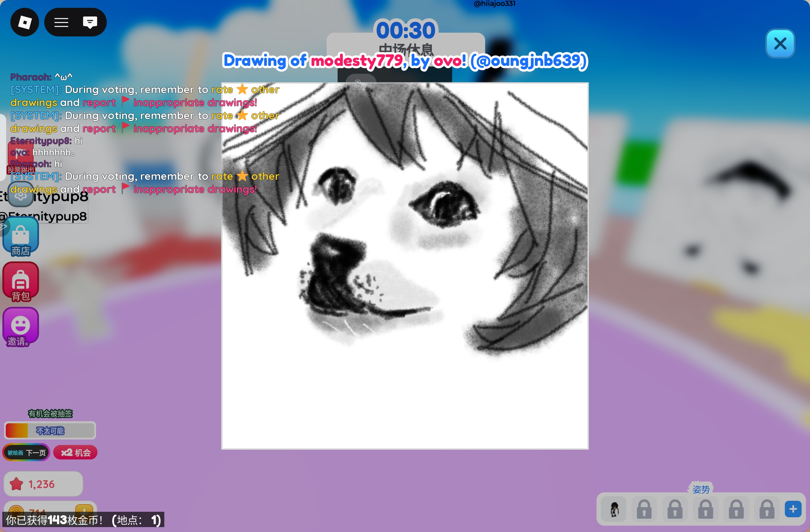The image size is (810, 532).
Task: Click the chat message "Eternitypup8: hi"
Action: (46, 141)
